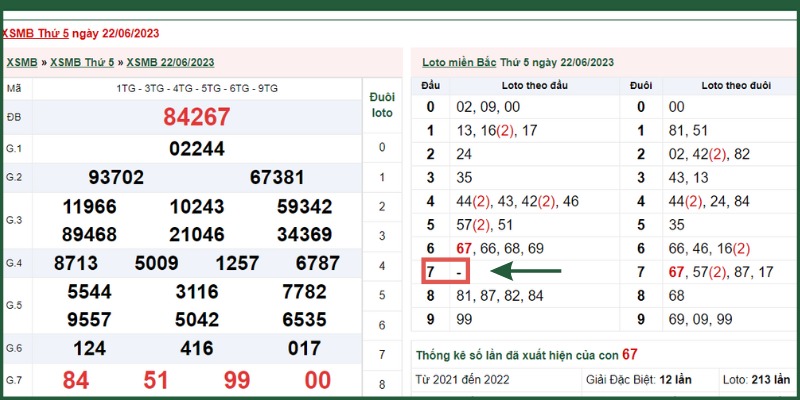
Task: Click Đuôi loto digit 7 cell
Action: point(382,355)
